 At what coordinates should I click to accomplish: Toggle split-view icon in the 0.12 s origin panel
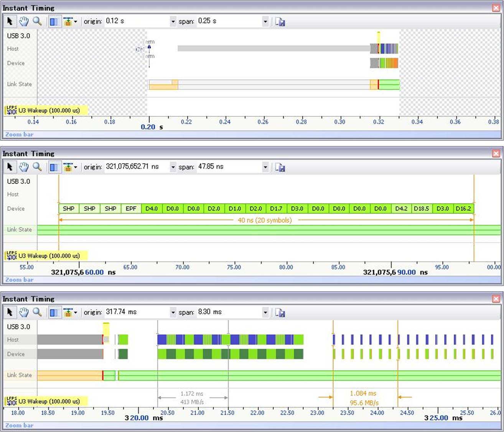pyautogui.click(x=54, y=22)
